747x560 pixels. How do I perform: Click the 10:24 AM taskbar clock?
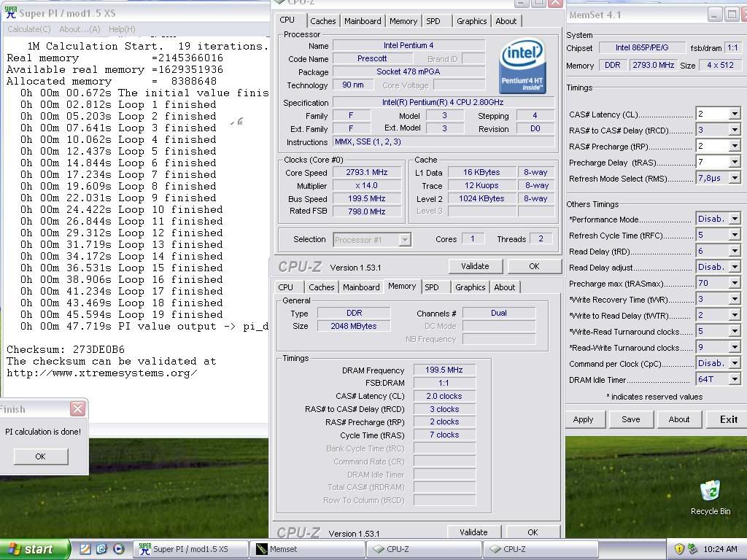coord(720,549)
